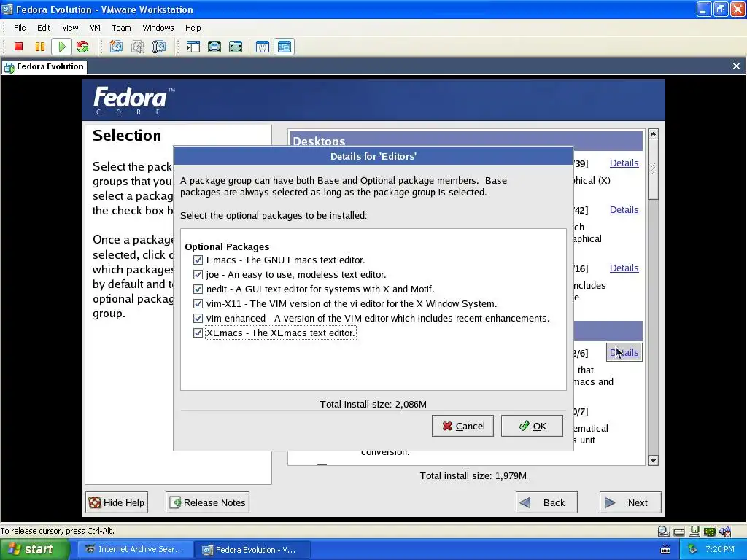
Task: Open the Details link beside 42]
Action: (624, 209)
